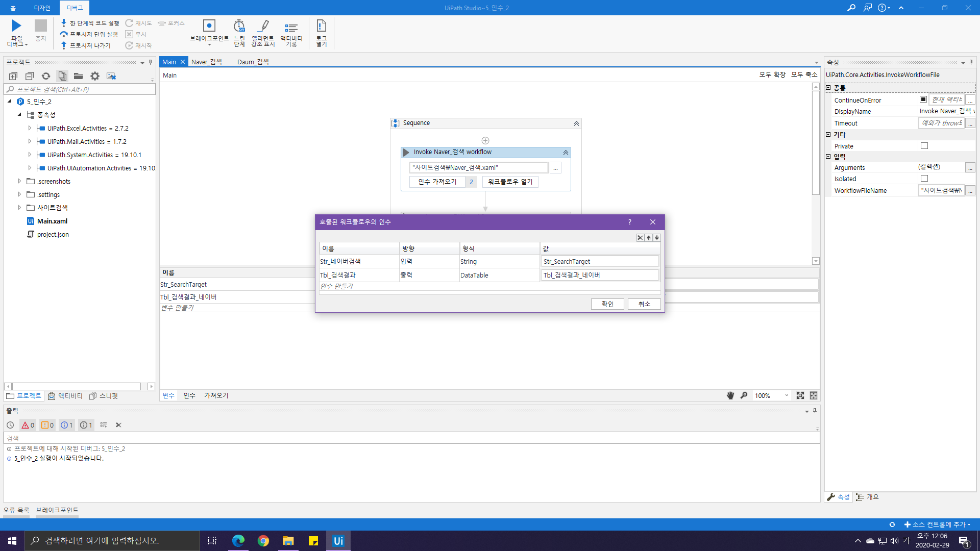This screenshot has width=980, height=551.
Task: Click the Slow Step clock icon
Action: (x=239, y=26)
